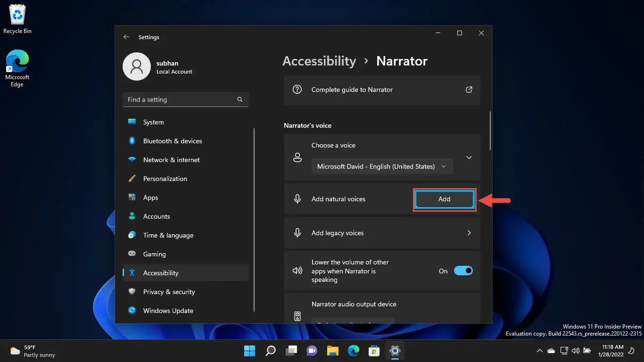
Task: Open Microsoft Edge desktop shortcut
Action: tap(17, 68)
